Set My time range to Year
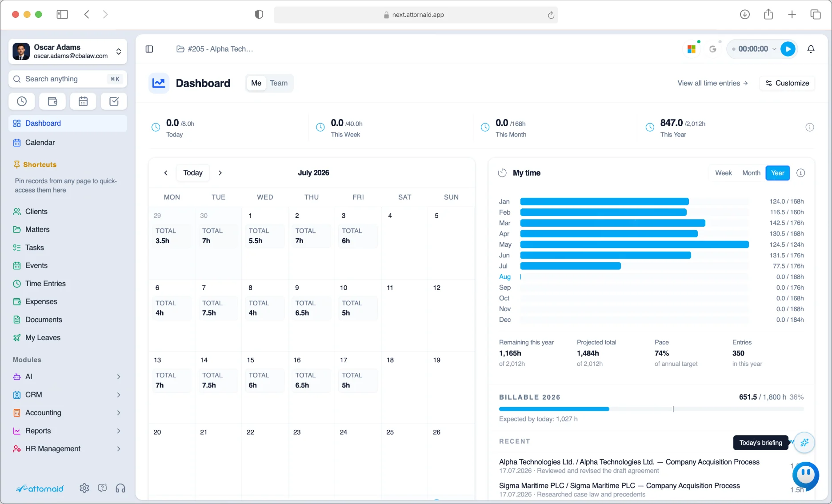Viewport: 832px width, 504px height. click(777, 173)
